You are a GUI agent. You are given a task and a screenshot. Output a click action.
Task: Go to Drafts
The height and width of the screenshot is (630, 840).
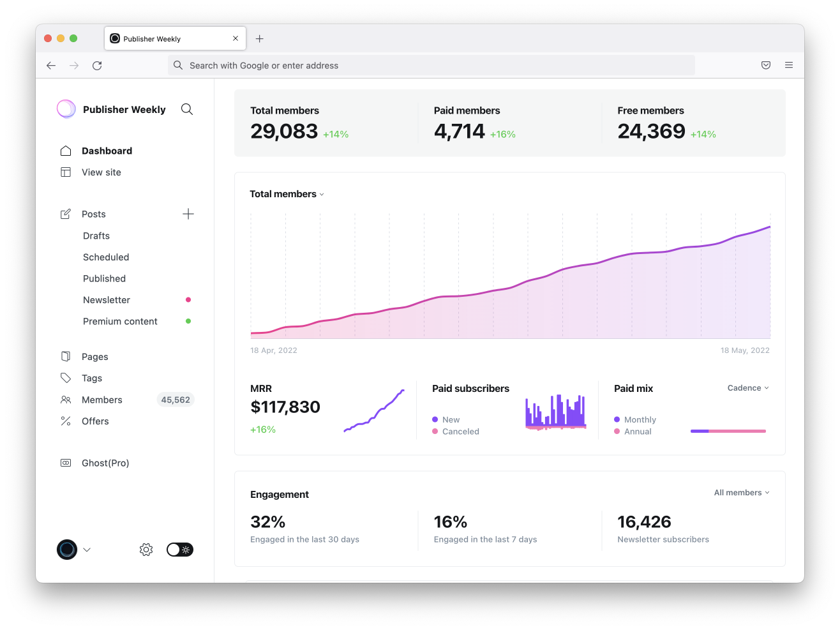[96, 236]
